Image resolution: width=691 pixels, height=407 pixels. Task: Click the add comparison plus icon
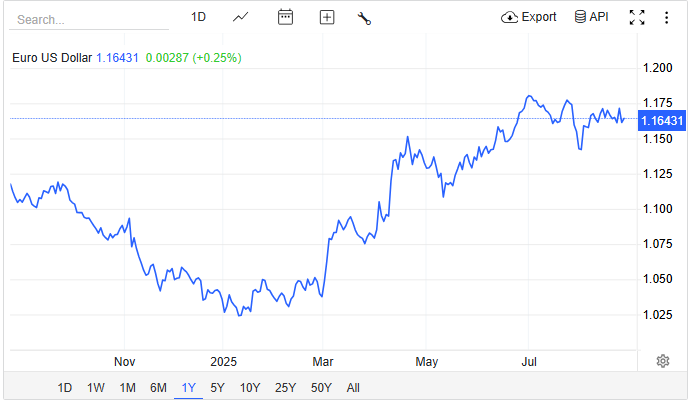[327, 17]
